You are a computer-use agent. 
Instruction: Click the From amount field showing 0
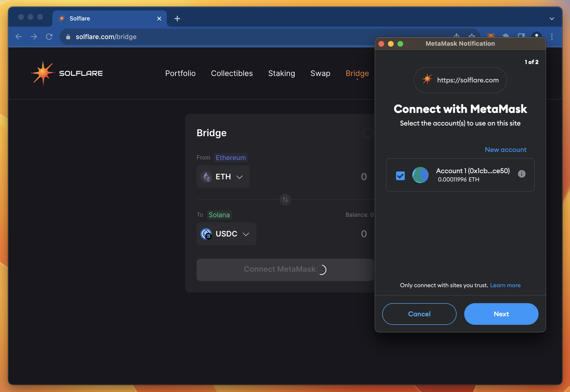364,177
